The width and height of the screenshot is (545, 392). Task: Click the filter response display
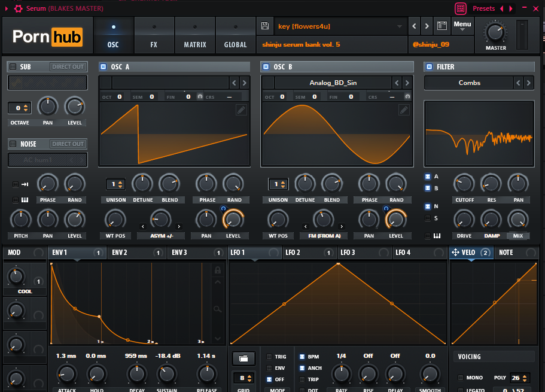pyautogui.click(x=479, y=133)
